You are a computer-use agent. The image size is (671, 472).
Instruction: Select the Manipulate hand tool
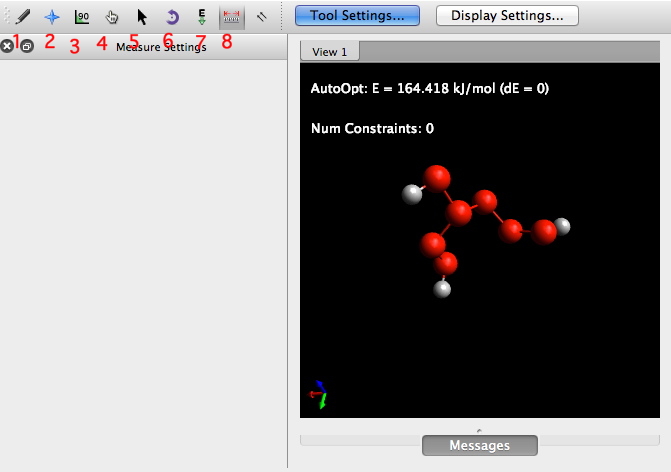point(112,17)
